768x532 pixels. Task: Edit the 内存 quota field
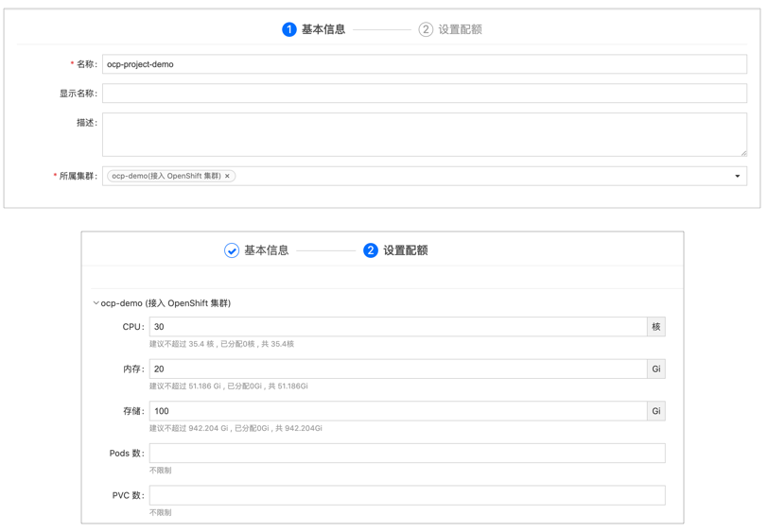coord(397,369)
